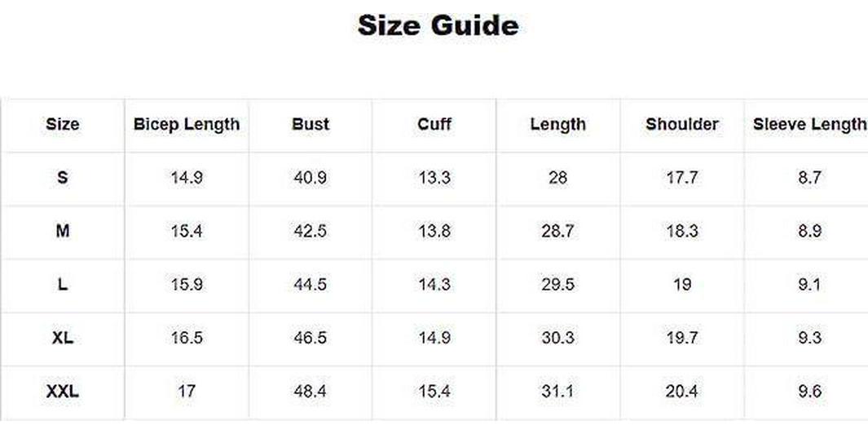This screenshot has width=868, height=434.
Task: Click the L size row label
Action: 63,285
